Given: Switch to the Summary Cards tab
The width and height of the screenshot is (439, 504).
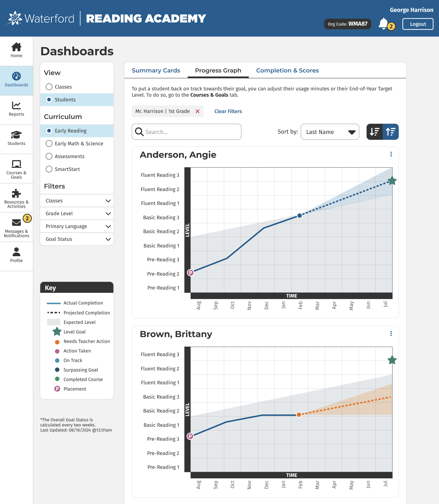Looking at the screenshot, I should [156, 71].
